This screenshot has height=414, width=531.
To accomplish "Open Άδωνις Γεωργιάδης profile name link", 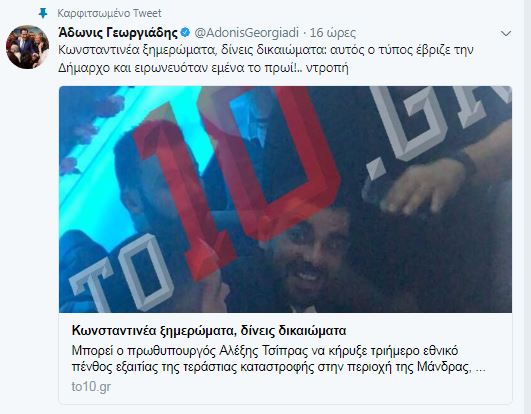I will tap(118, 32).
